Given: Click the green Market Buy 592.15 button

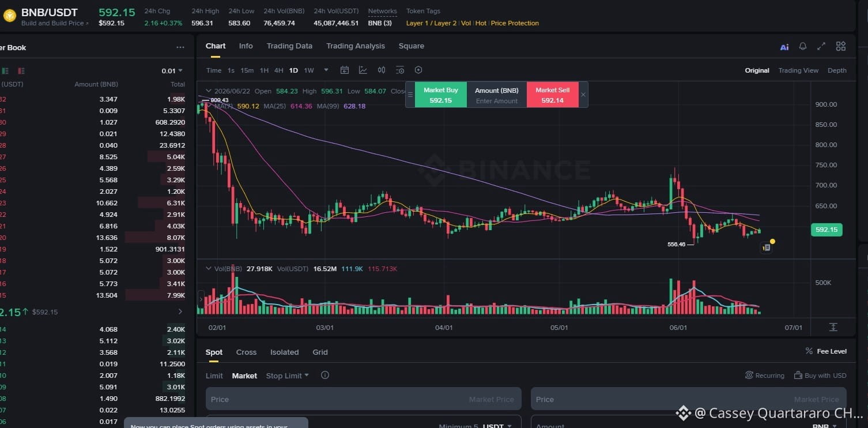Looking at the screenshot, I should [x=441, y=95].
